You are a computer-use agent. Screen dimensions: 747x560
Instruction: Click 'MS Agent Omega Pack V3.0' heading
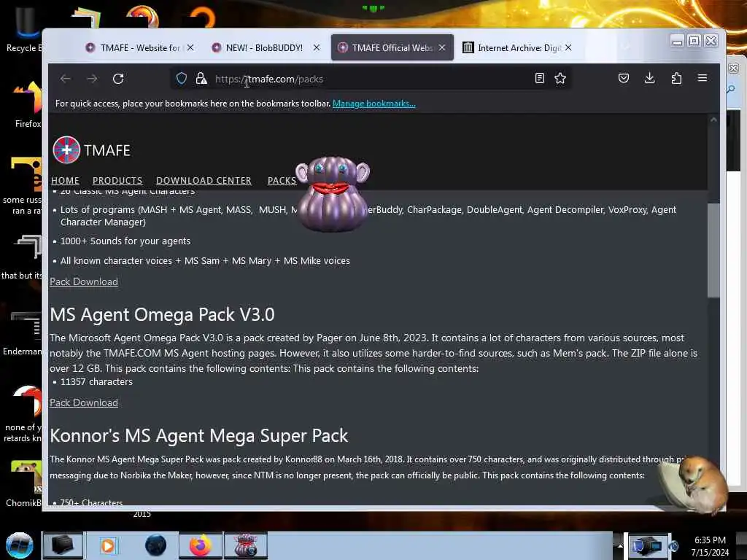point(162,315)
